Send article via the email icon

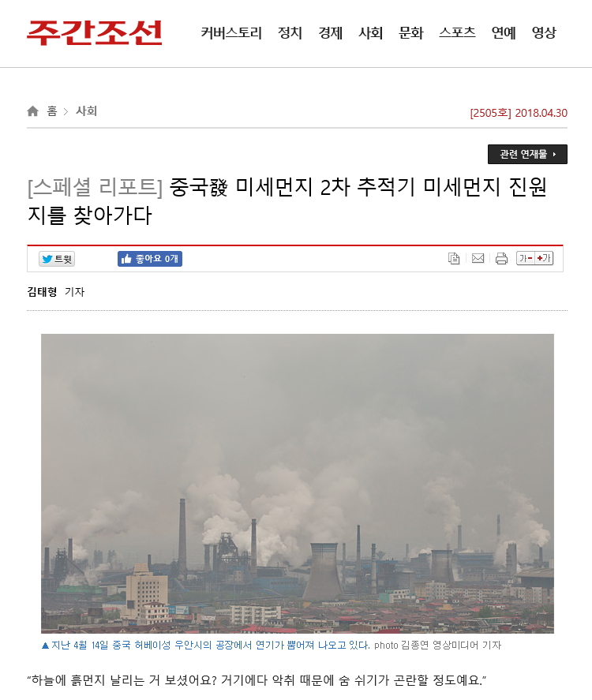pyautogui.click(x=478, y=258)
